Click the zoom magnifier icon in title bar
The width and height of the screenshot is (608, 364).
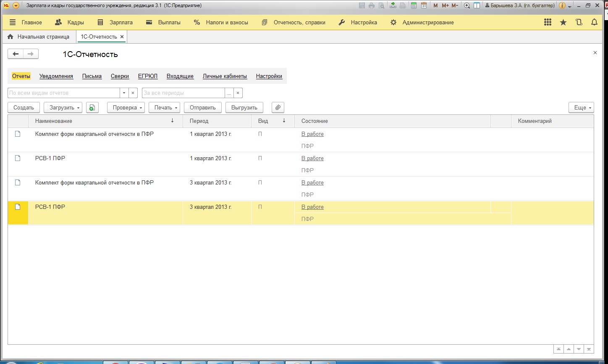[x=466, y=5]
